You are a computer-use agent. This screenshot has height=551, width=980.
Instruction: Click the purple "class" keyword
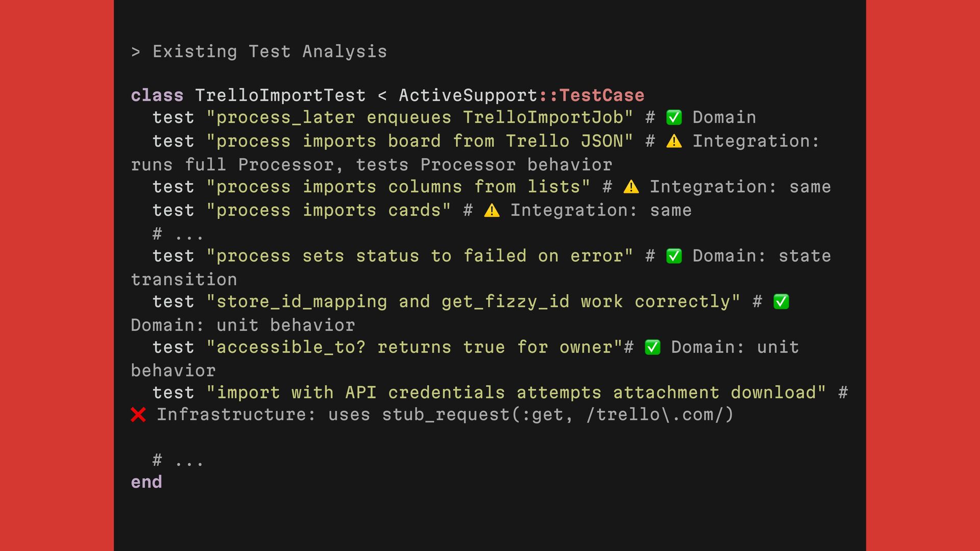(157, 95)
